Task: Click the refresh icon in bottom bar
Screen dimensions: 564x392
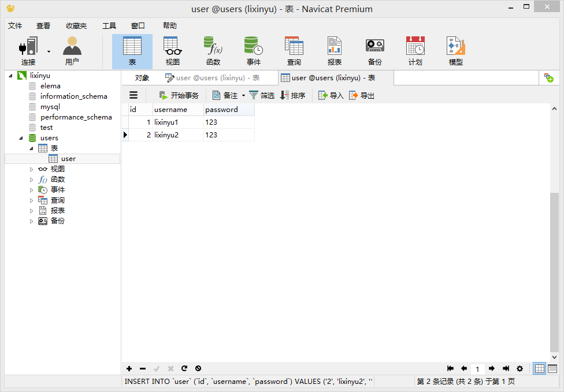Action: [x=184, y=368]
